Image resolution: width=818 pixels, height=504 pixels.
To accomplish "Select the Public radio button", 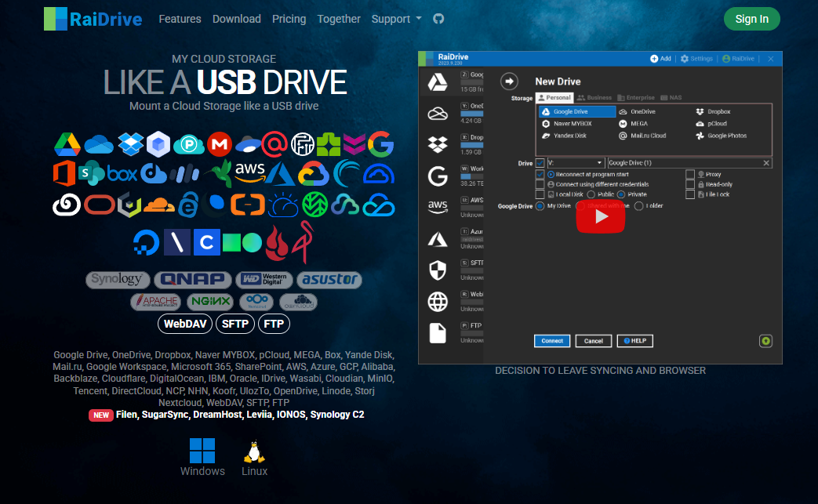I will 591,194.
